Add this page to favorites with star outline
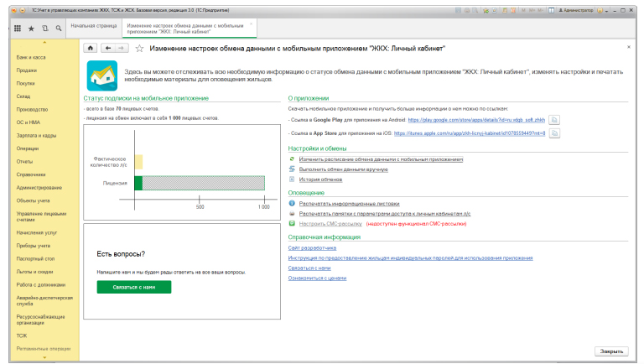Viewport: 644px width, 364px height. pos(140,49)
